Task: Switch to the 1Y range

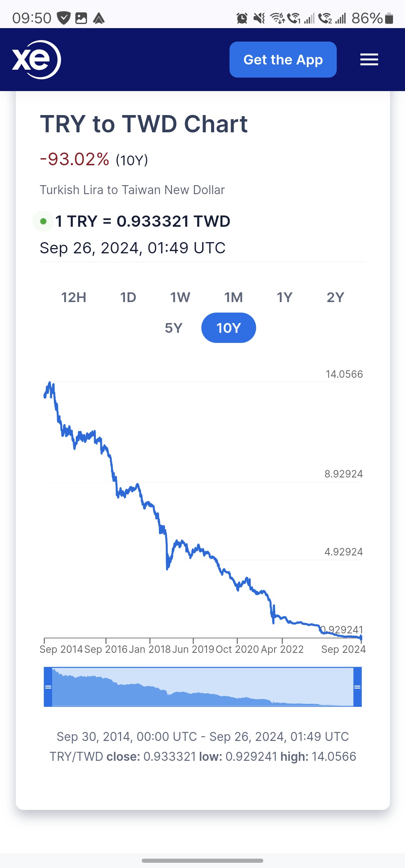Action: click(284, 298)
